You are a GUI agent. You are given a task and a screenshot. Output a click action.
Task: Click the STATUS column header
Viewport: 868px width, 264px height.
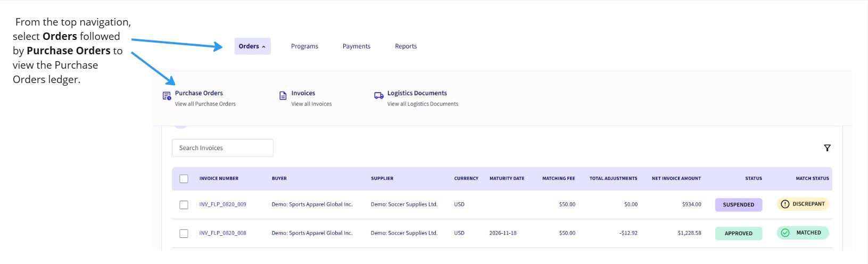(754, 179)
